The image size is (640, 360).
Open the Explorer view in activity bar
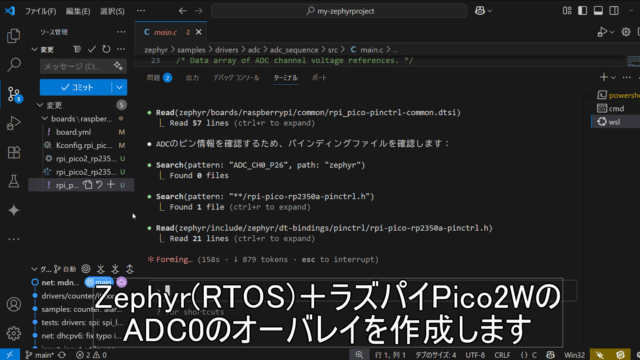(x=13, y=36)
